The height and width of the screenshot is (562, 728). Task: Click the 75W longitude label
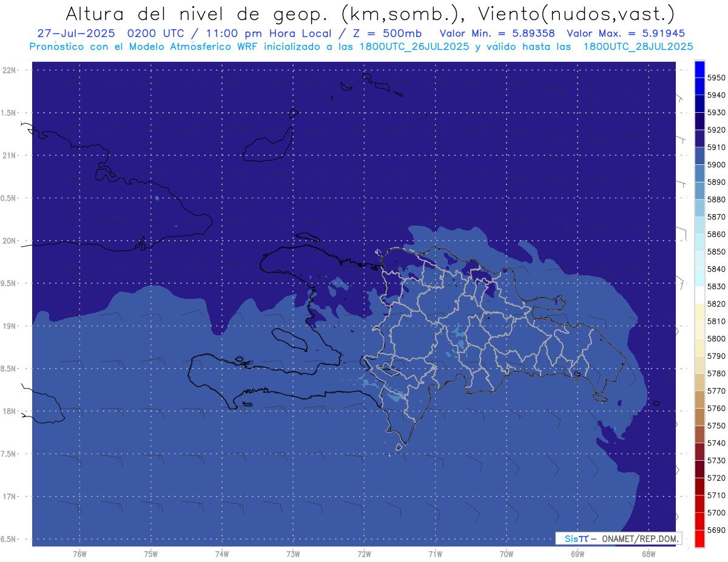(151, 554)
